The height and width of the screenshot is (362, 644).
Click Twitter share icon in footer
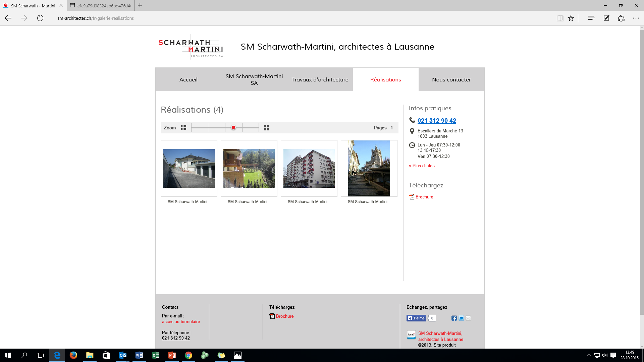coord(461,318)
